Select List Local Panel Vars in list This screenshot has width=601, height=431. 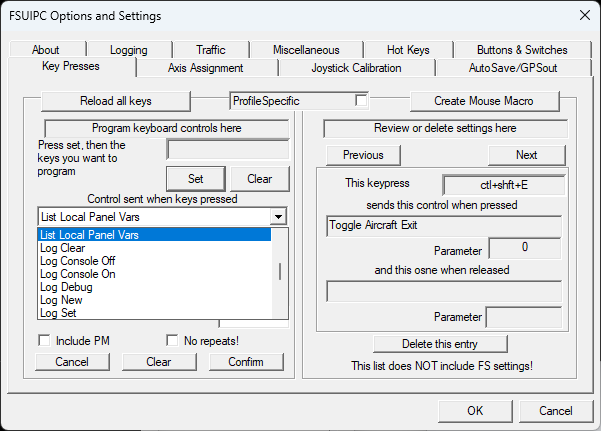pos(154,235)
